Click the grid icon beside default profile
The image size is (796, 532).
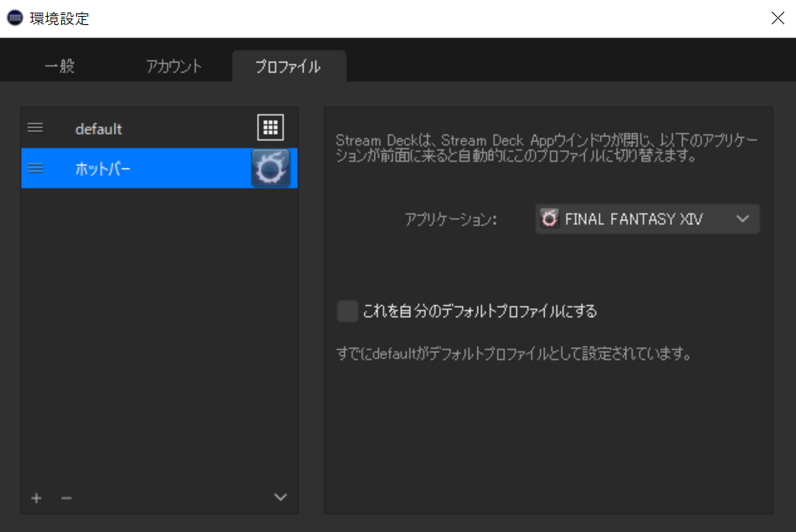click(x=270, y=128)
